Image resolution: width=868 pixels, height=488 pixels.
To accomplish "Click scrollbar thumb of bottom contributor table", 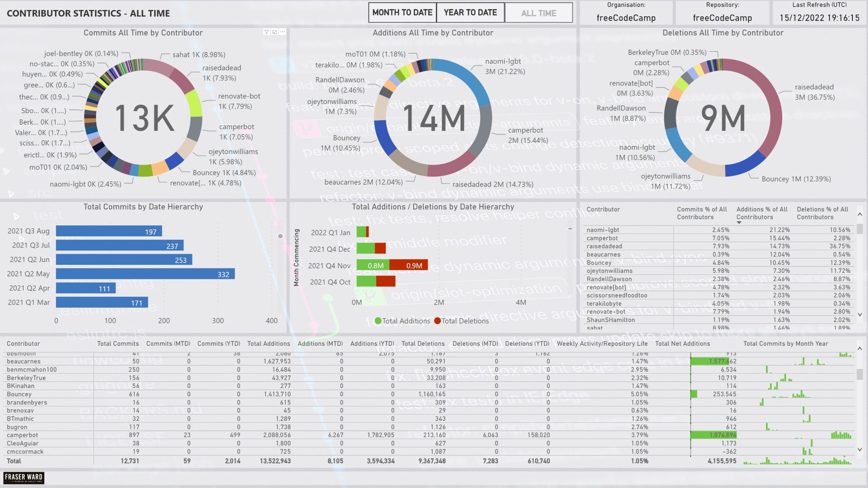I will tap(860, 374).
